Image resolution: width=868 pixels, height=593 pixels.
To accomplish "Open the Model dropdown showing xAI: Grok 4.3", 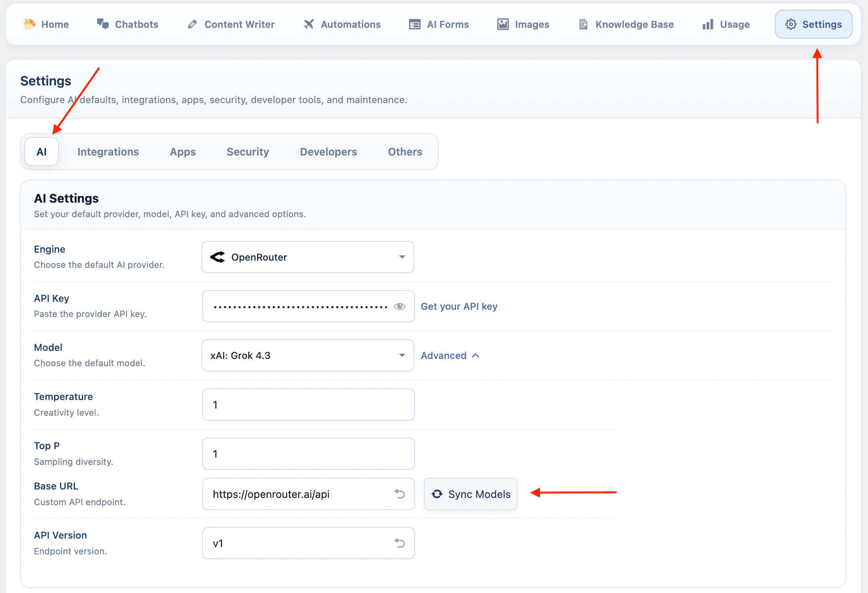I will click(x=308, y=355).
